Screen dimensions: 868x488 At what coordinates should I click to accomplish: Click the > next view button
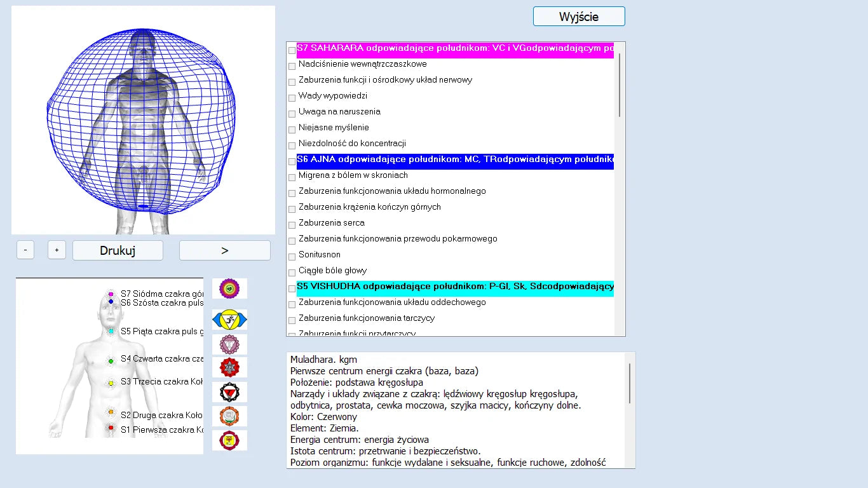[224, 250]
